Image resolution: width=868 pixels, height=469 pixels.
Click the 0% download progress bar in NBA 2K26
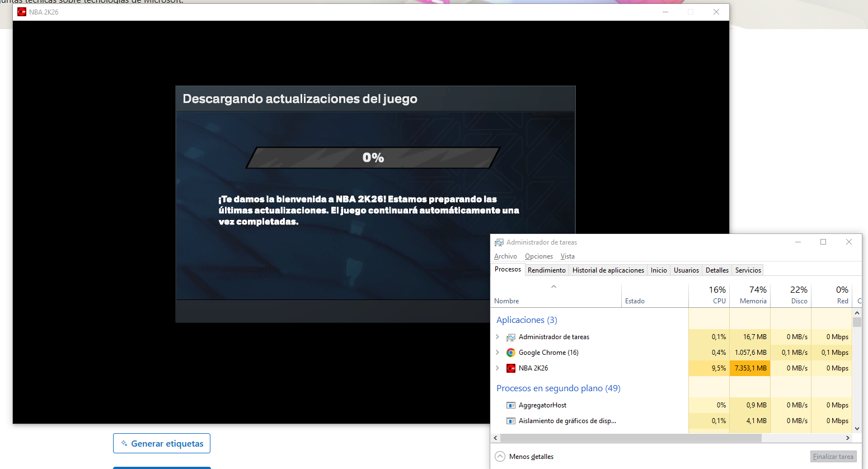tap(373, 158)
